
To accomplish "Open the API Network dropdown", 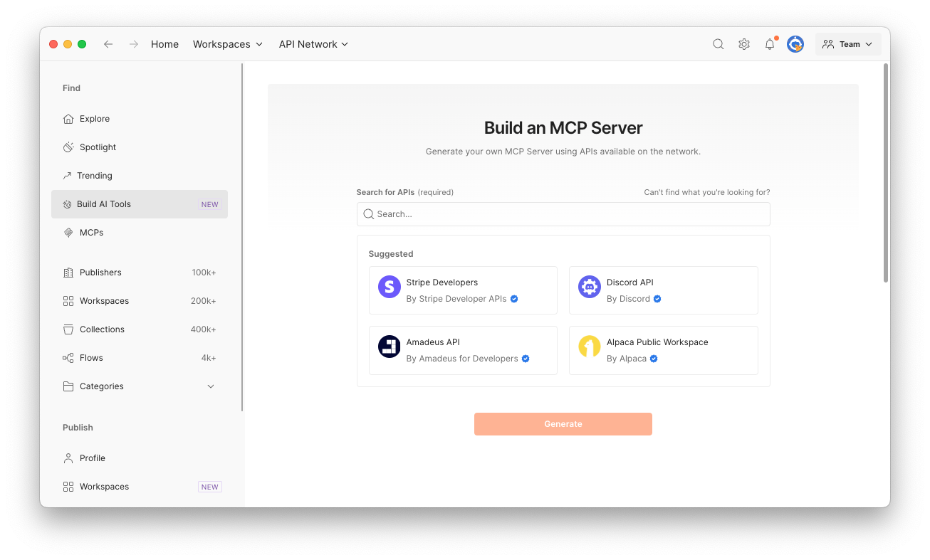I will (x=314, y=44).
